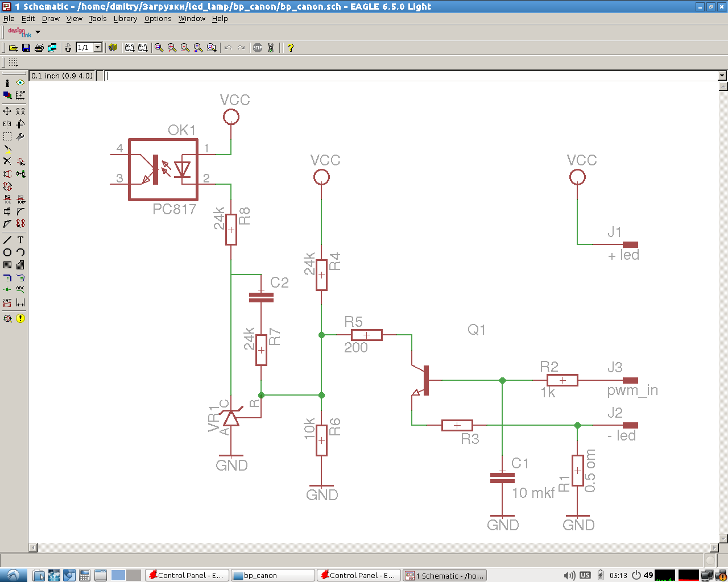Click the Zoom to fit icon
The height and width of the screenshot is (582, 728).
[x=159, y=48]
